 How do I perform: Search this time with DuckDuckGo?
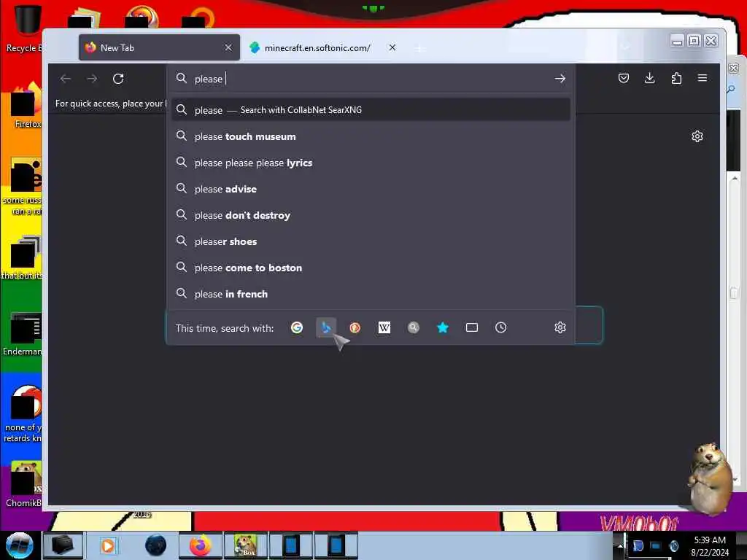[355, 327]
